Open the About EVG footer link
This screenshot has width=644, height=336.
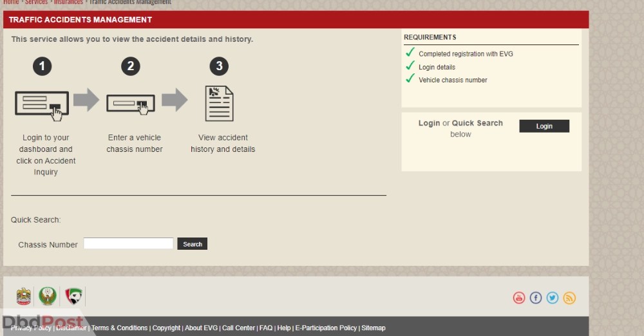(x=201, y=328)
